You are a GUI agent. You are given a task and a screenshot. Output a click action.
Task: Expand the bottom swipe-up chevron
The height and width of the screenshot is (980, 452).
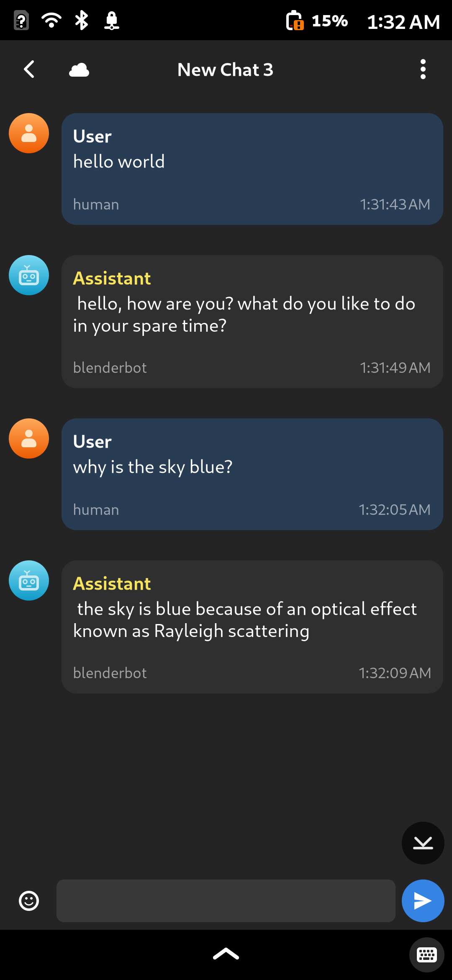(226, 954)
